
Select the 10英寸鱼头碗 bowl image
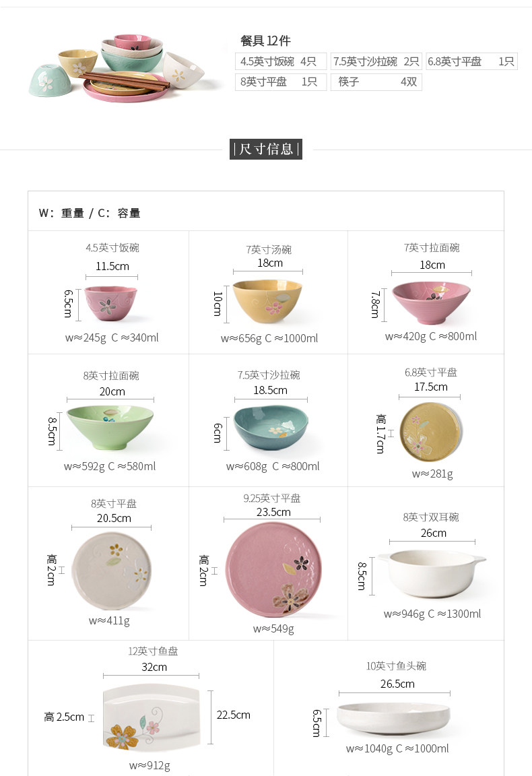(x=394, y=718)
